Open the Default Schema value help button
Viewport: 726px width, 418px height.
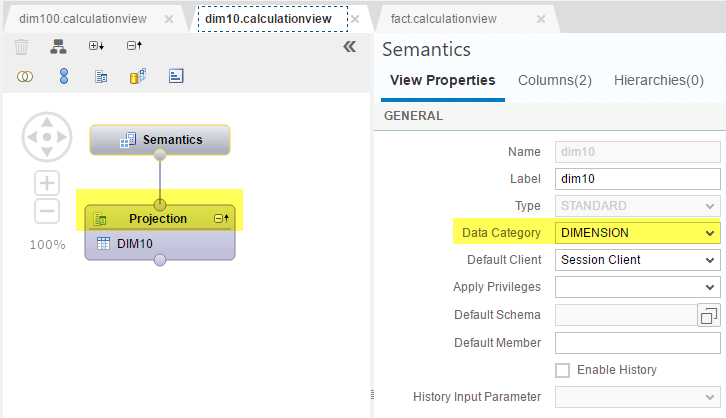[x=709, y=315]
